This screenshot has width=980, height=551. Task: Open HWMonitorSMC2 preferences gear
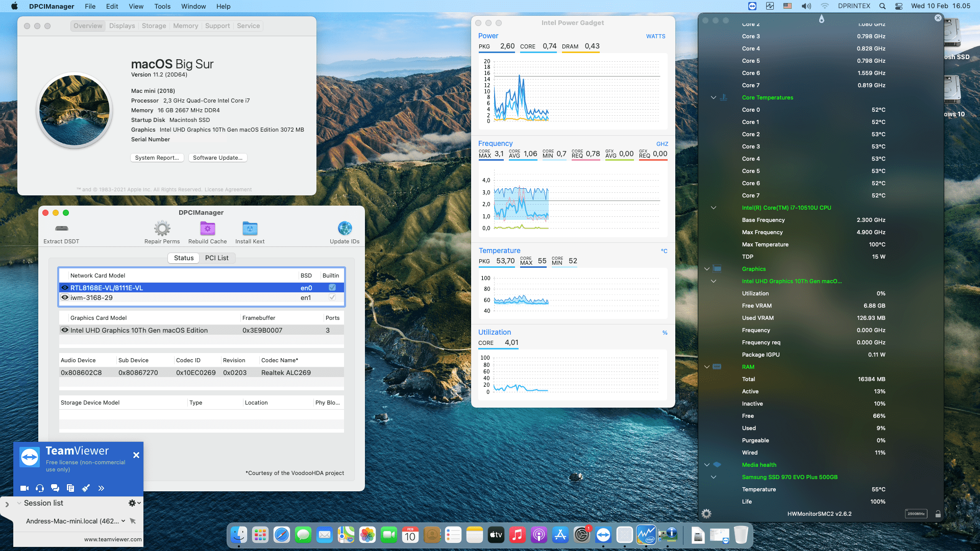[x=706, y=514]
